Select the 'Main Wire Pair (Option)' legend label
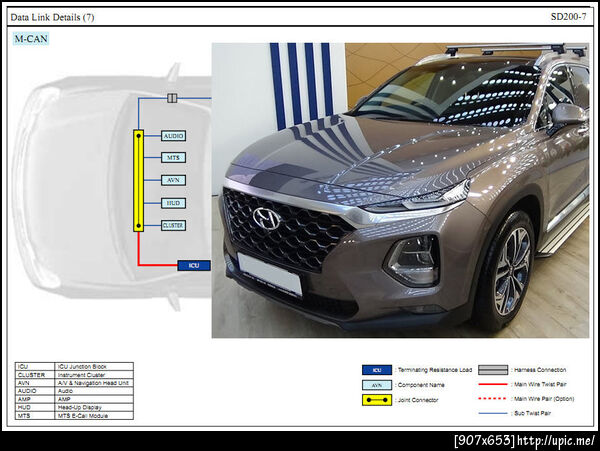This screenshot has width=600, height=451. (x=544, y=399)
